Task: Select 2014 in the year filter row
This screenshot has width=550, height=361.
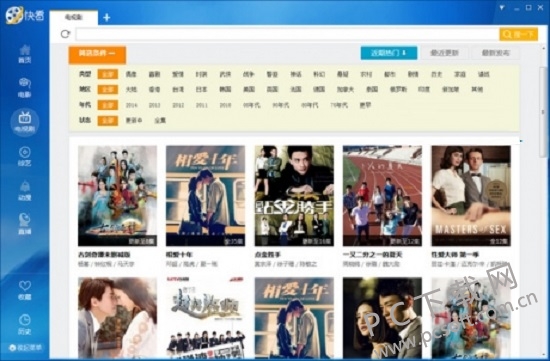Action: tap(131, 105)
